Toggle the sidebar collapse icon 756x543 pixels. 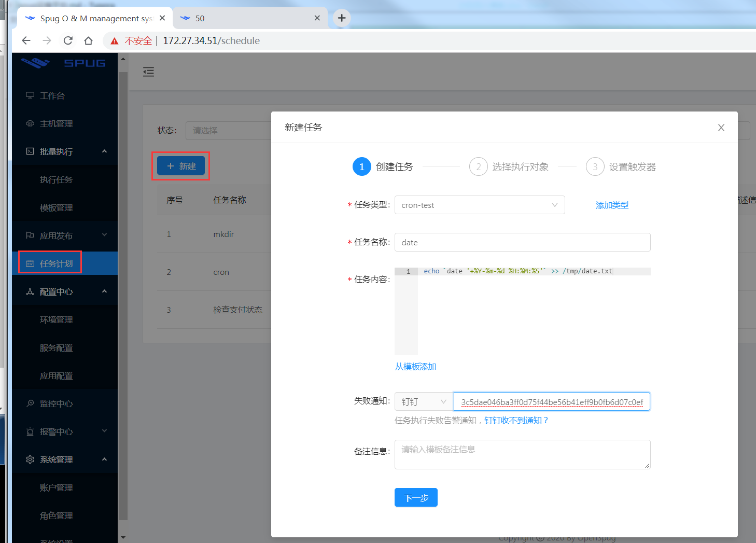149,72
